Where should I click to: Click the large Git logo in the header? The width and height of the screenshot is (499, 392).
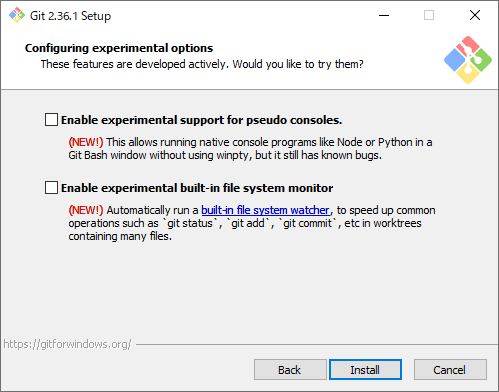[x=468, y=60]
